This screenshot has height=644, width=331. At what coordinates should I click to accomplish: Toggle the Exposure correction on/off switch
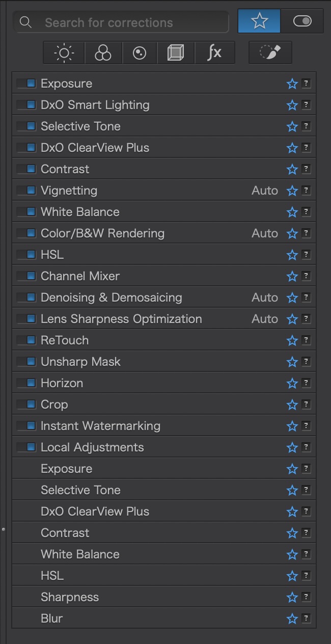26,84
